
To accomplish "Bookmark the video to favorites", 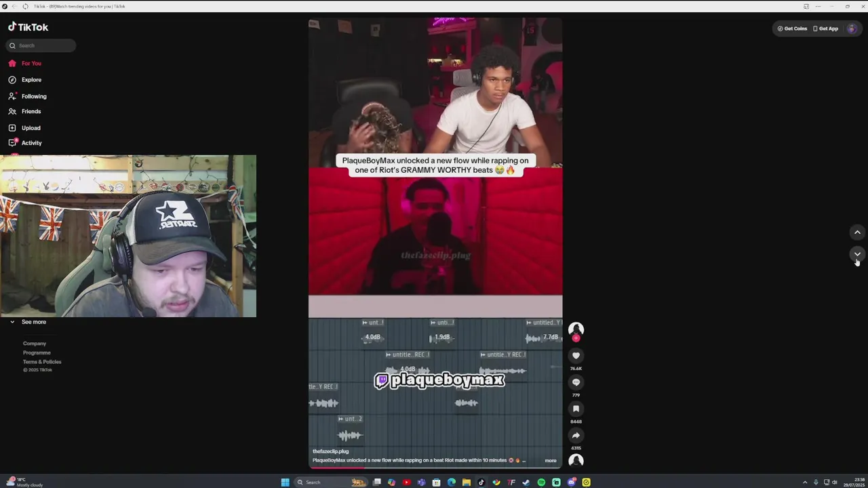I will tap(576, 408).
